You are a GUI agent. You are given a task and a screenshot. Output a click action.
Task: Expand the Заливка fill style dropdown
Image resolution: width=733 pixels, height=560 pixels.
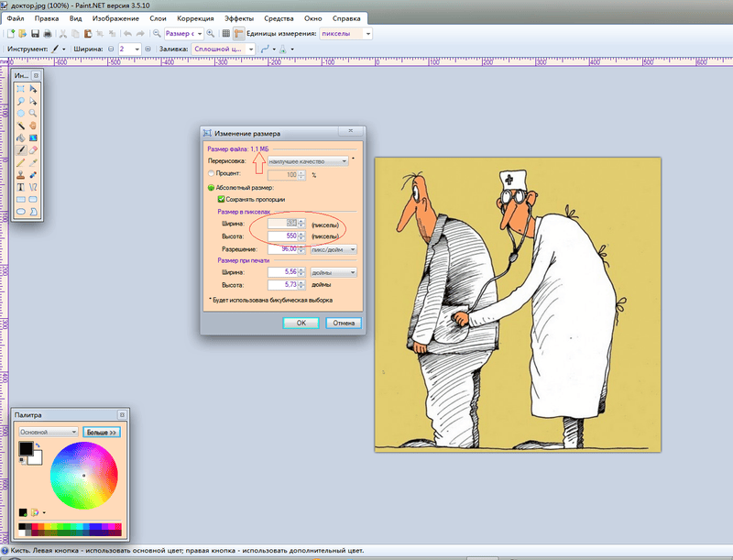pos(221,48)
